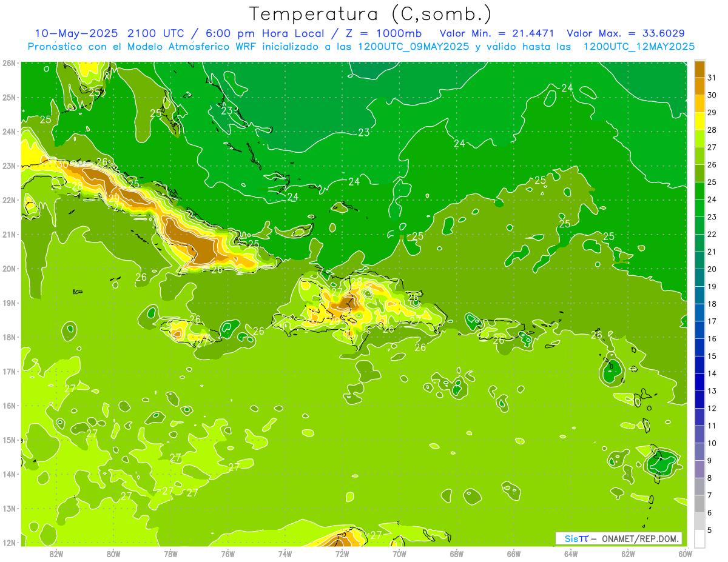
Task: Click the legend scale label '17'
Action: [x=712, y=321]
